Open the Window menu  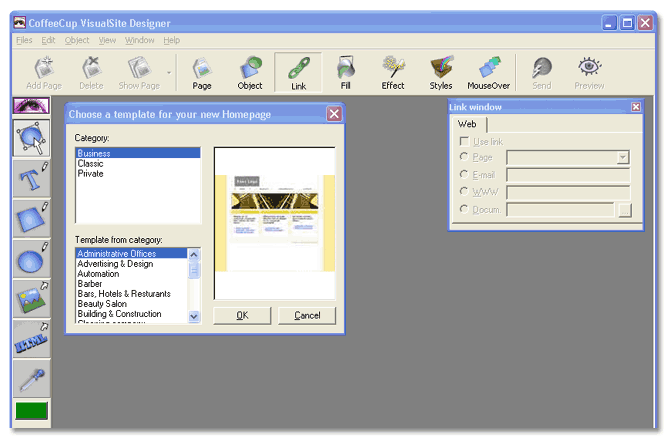(x=139, y=40)
